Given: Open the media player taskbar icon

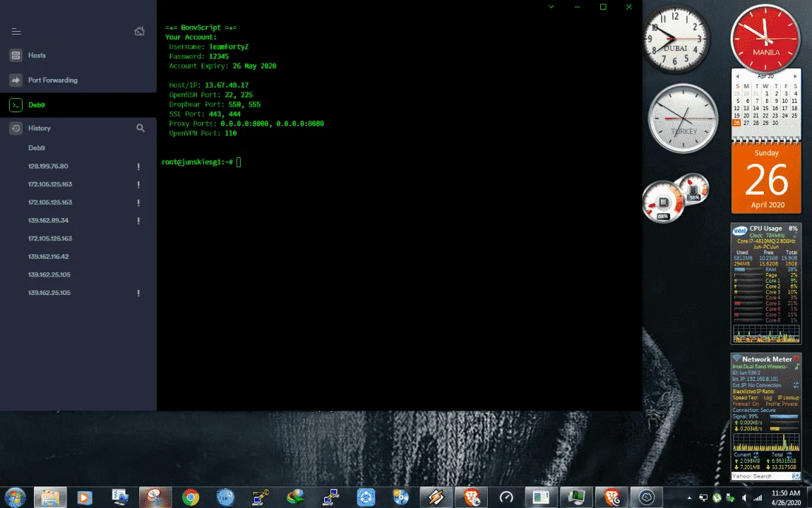Looking at the screenshot, I should pos(85,497).
